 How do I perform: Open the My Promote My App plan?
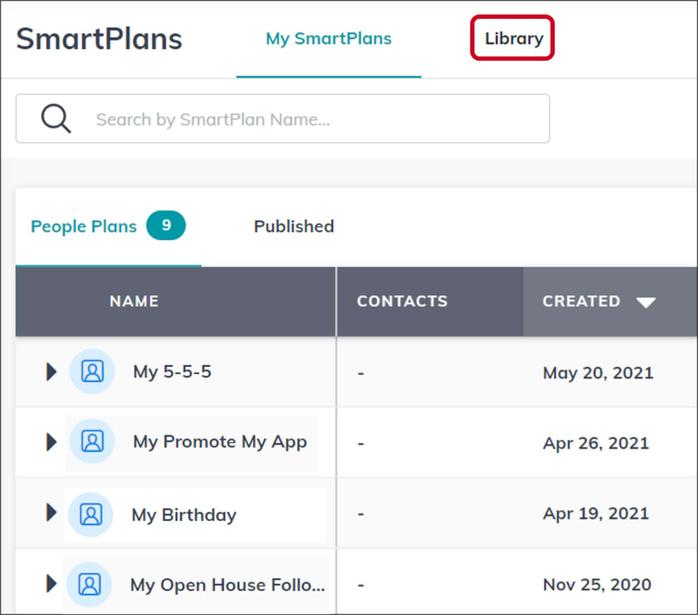220,442
